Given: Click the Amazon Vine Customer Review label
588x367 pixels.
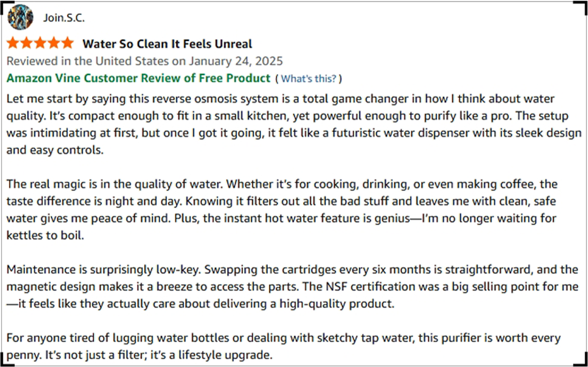Looking at the screenshot, I should coord(138,78).
